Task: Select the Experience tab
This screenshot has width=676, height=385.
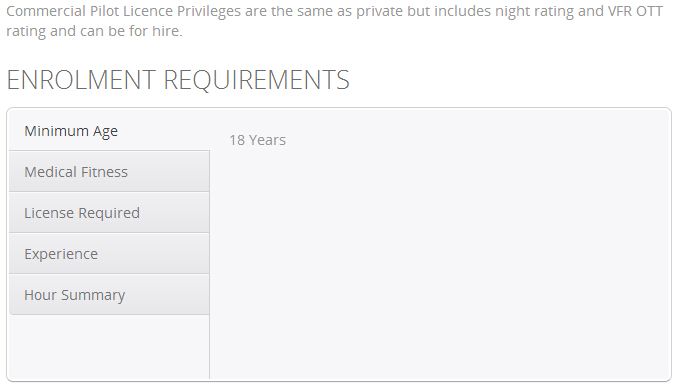Action: (x=109, y=254)
